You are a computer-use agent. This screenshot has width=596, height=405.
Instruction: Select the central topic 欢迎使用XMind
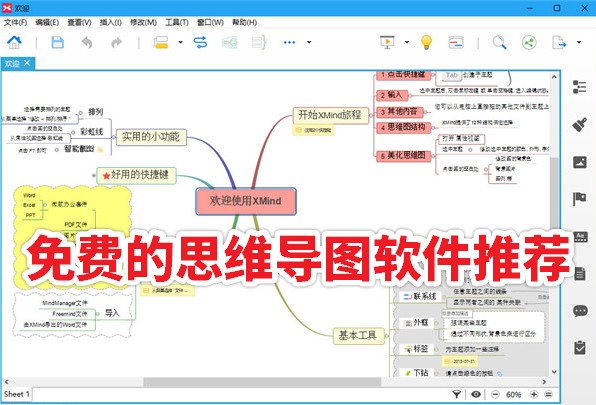coord(246,201)
